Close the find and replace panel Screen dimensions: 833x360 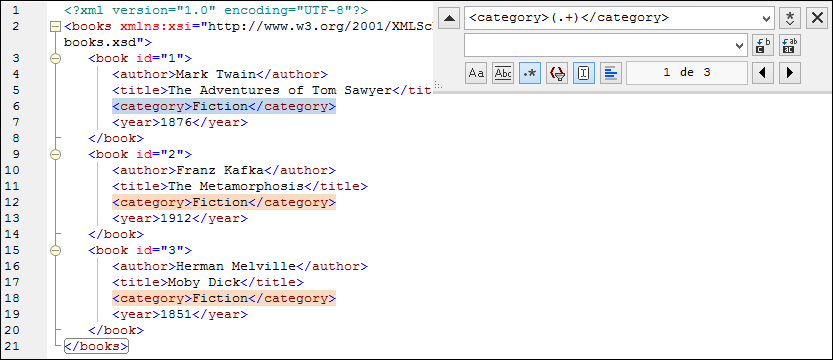point(818,19)
